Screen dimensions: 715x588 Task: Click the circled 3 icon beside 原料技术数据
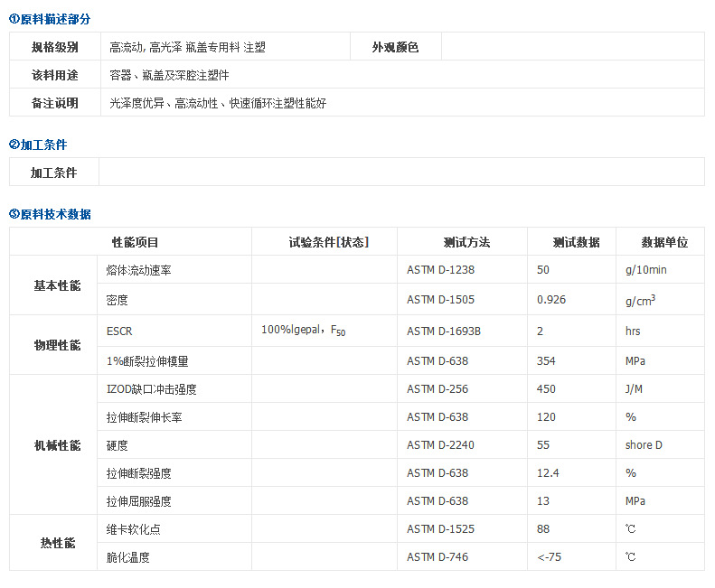[14, 214]
